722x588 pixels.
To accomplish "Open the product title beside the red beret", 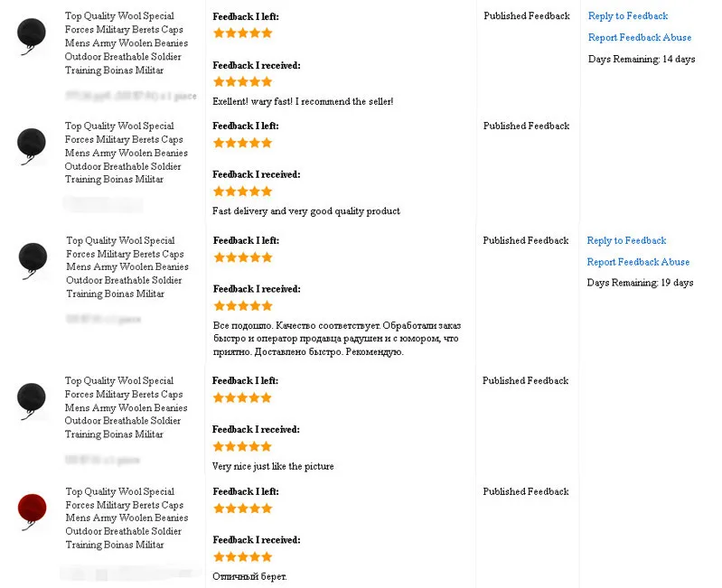I will (127, 518).
